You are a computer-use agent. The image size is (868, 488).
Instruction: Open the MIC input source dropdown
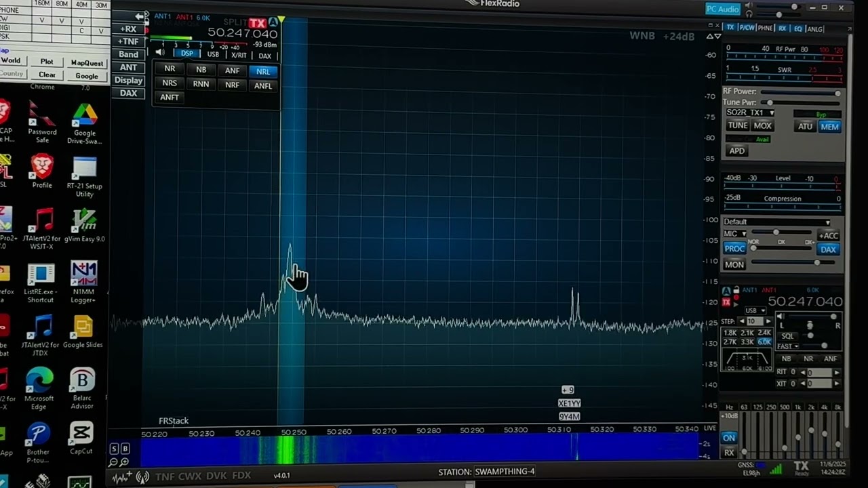734,234
